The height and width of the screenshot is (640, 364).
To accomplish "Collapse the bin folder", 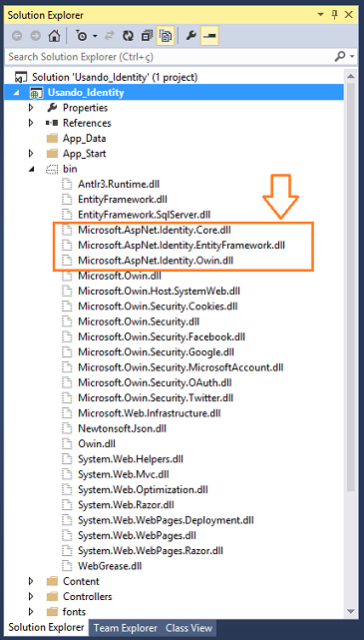I will [x=31, y=169].
